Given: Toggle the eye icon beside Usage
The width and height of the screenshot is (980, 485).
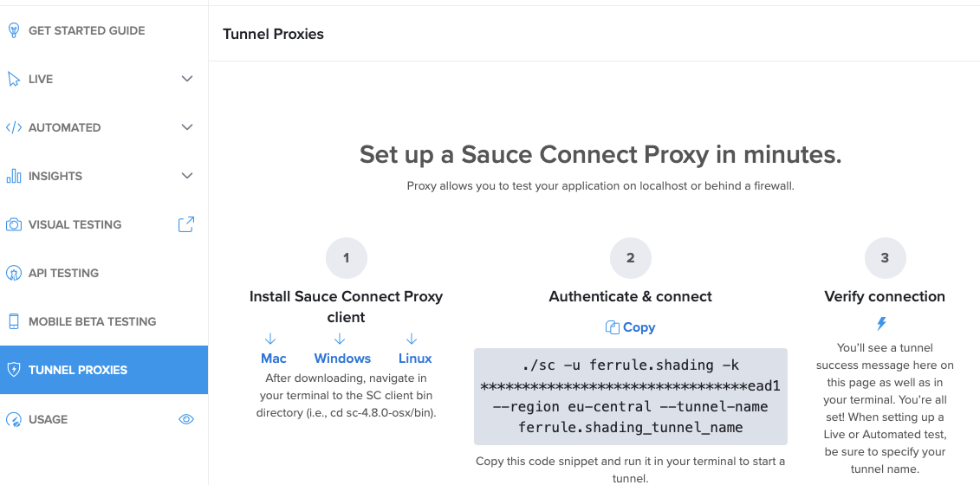Looking at the screenshot, I should [186, 419].
